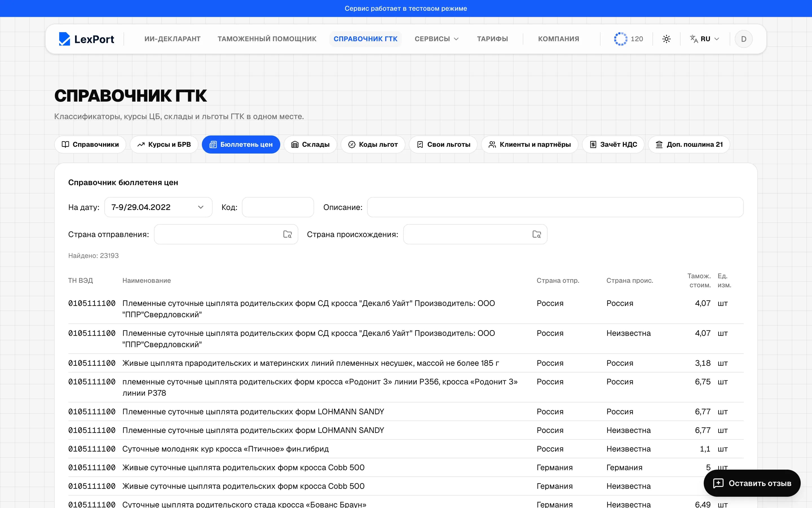Open the RU language dropdown
The height and width of the screenshot is (508, 812).
click(705, 39)
